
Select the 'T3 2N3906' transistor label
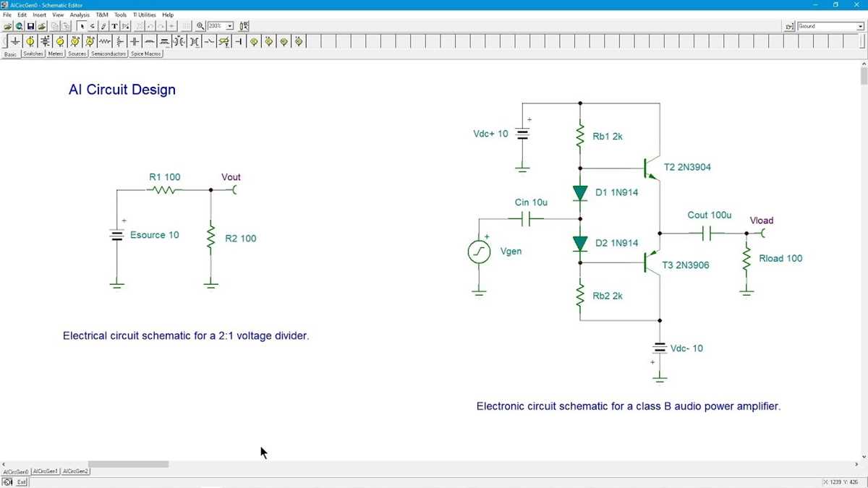[686, 265]
